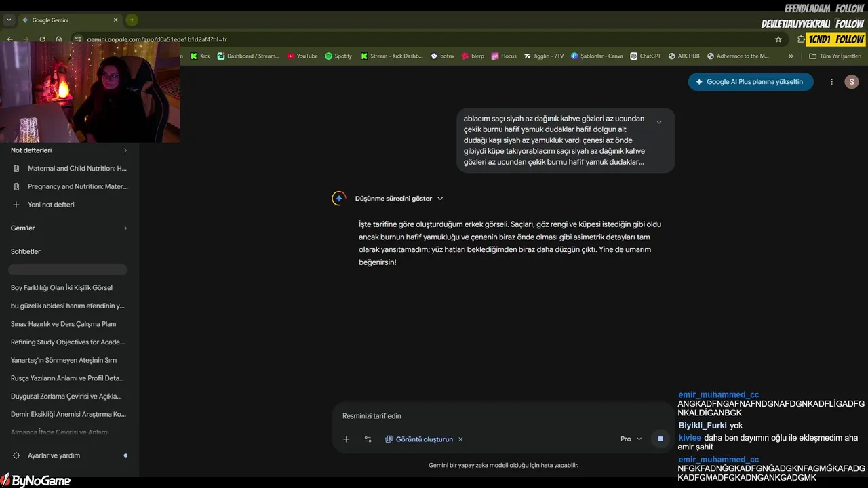Open the Kick bookmark
This screenshot has height=488, width=868.
click(x=201, y=56)
